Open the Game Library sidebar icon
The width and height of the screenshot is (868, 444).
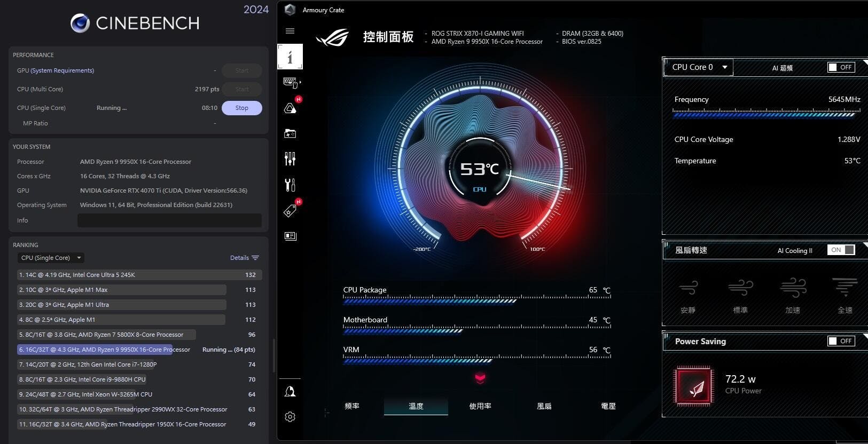click(290, 133)
